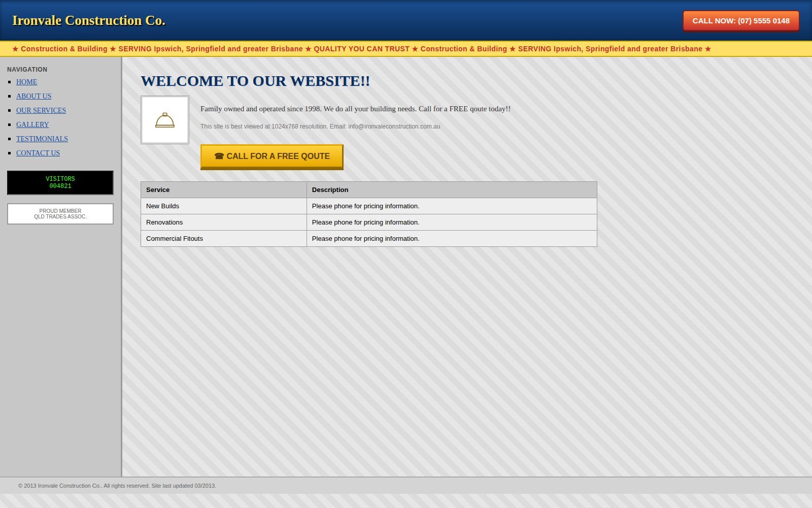The image size is (812, 508).
Task: Open the GALLERY link in the sidebar
Action: pos(32,124)
